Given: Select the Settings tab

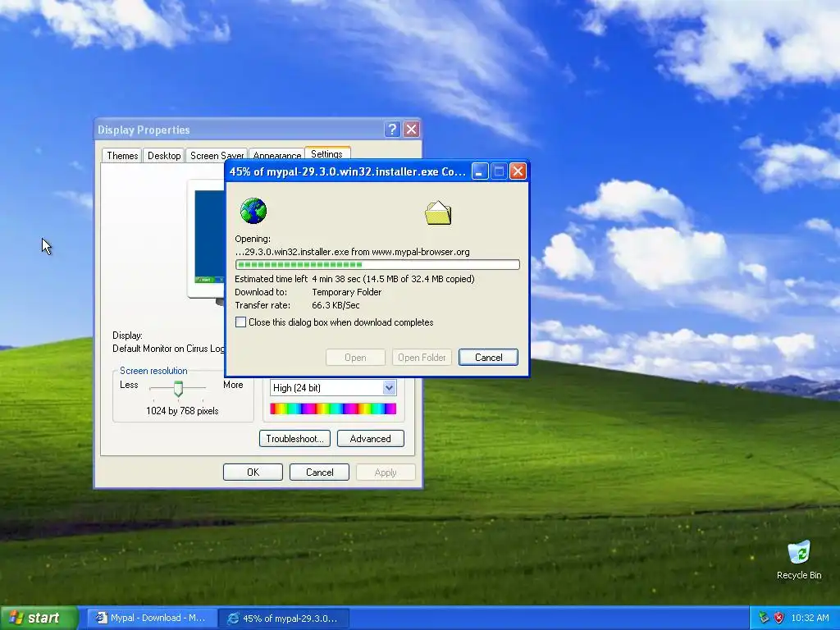Looking at the screenshot, I should pyautogui.click(x=326, y=153).
